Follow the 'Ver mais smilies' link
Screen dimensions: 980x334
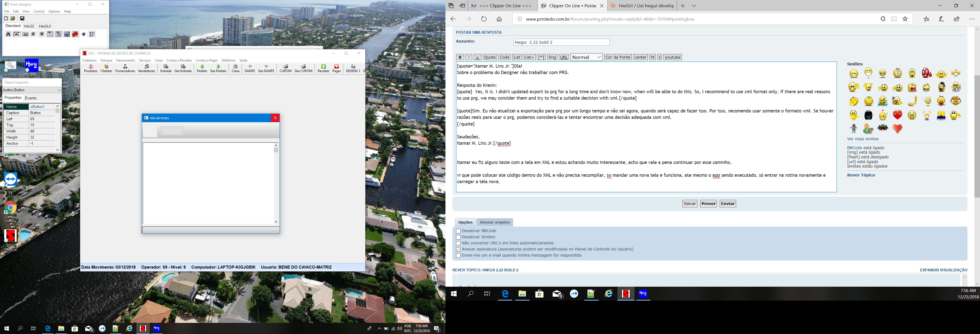(863, 139)
